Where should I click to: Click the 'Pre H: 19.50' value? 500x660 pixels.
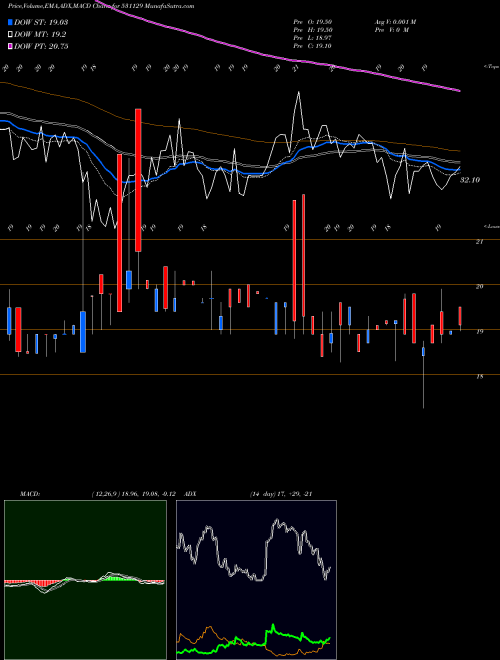[313, 30]
